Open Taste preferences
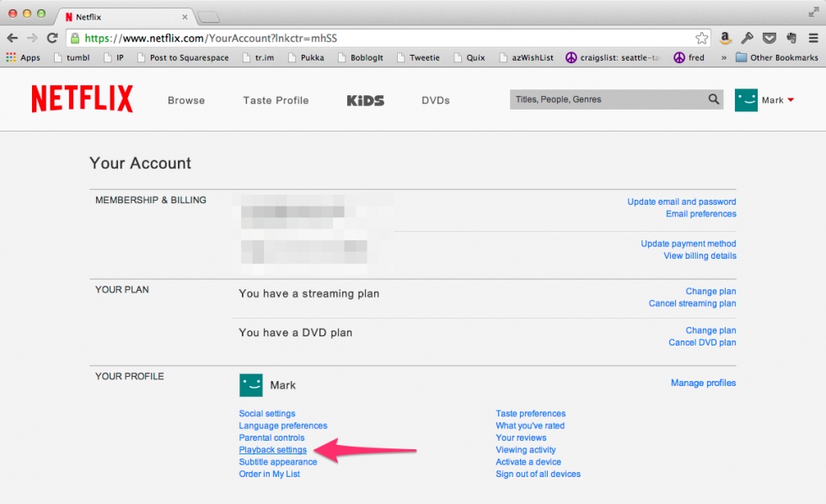This screenshot has height=504, width=826. coord(530,414)
